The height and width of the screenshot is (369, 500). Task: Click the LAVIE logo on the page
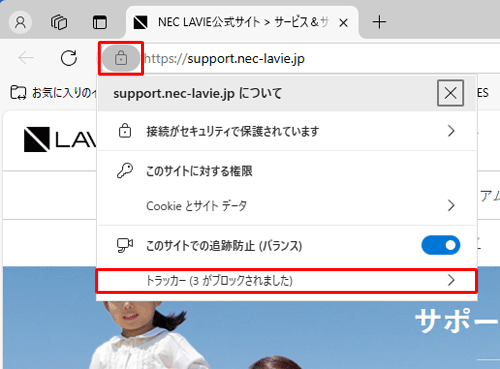(x=60, y=139)
